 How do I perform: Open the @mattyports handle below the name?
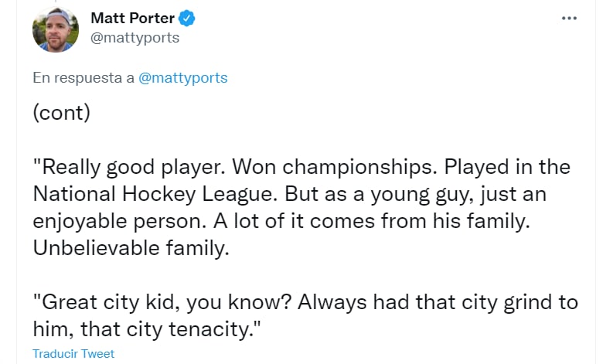tap(135, 37)
